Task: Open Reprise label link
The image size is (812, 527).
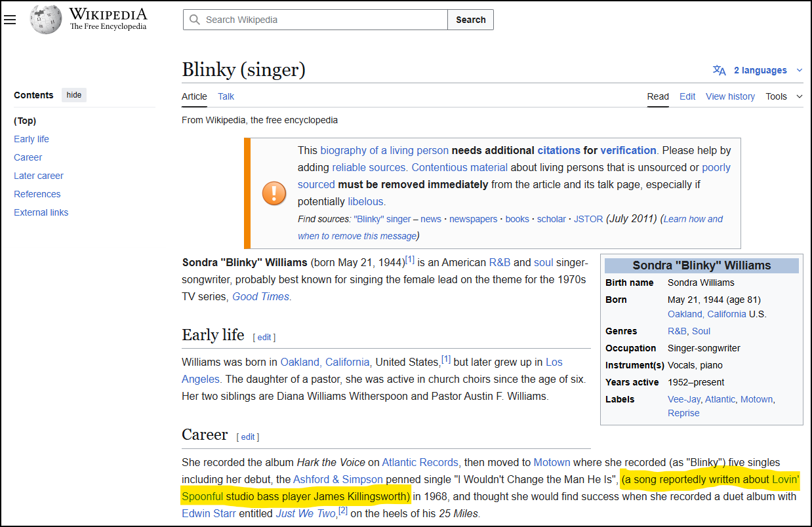Action: coord(683,413)
